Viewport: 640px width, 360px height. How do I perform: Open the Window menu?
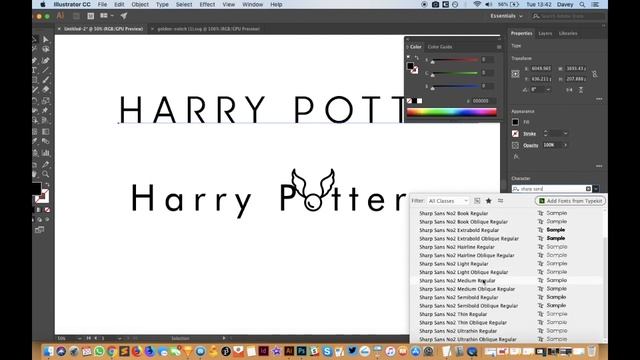click(253, 4)
